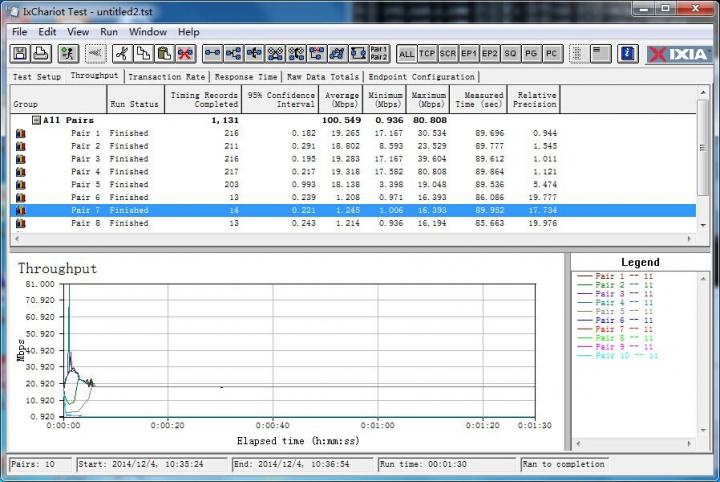This screenshot has height=482, width=720.
Task: Click the Print toolbar icon
Action: pos(41,54)
